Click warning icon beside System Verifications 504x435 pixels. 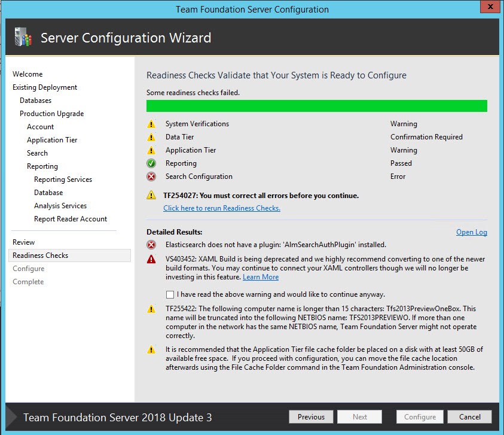click(151, 124)
